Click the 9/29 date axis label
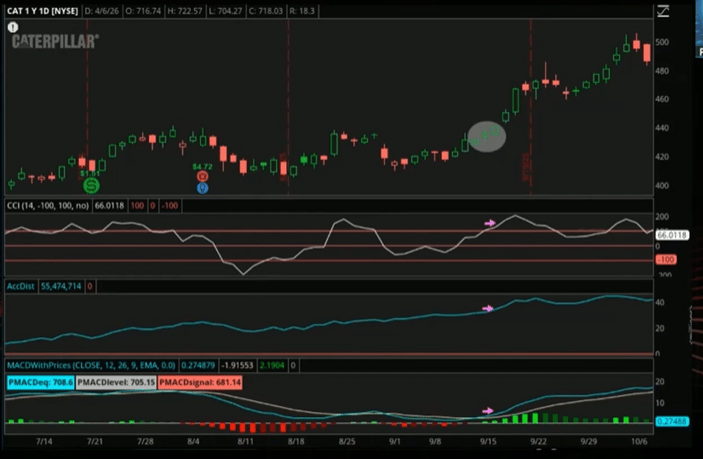703x459 pixels. point(589,441)
